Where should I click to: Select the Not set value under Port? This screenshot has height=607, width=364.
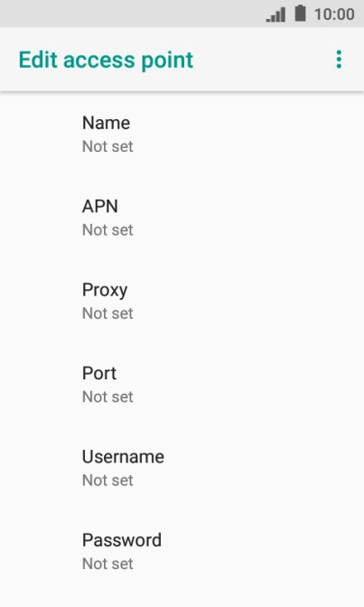click(107, 397)
